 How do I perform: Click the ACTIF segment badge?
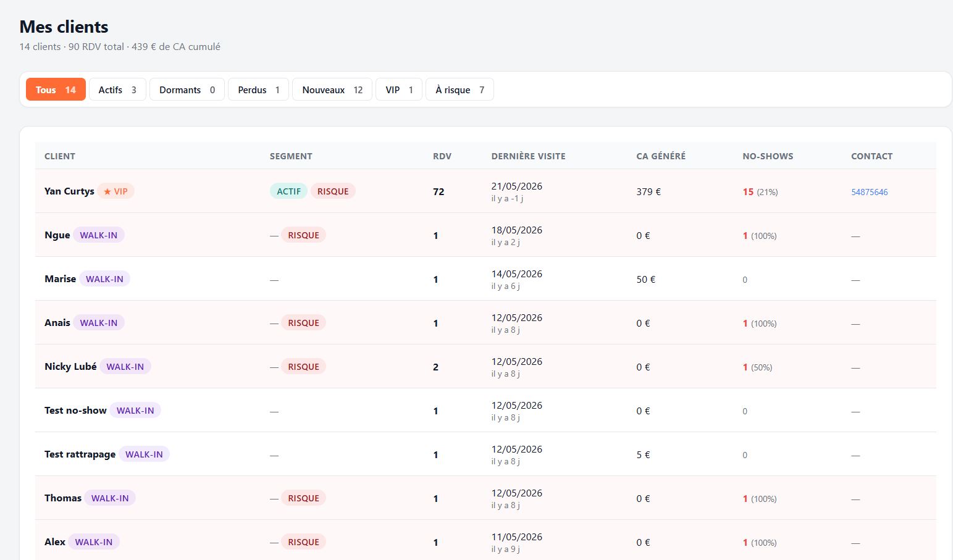point(288,191)
